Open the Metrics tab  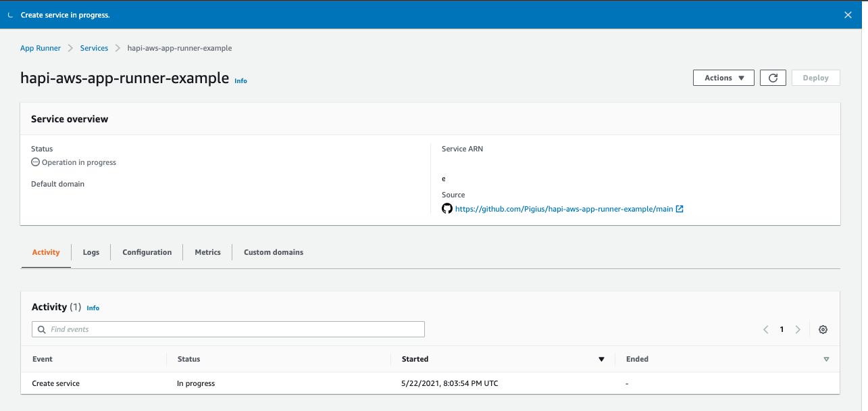point(207,252)
